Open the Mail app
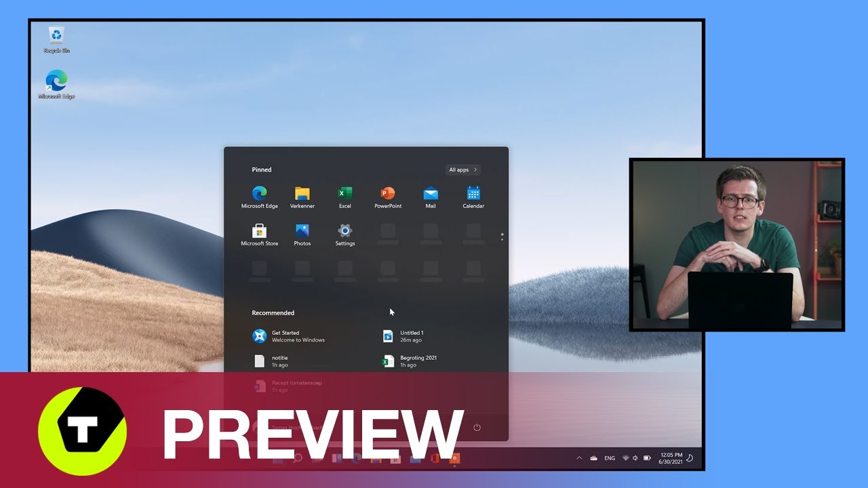868x488 pixels. point(431,197)
